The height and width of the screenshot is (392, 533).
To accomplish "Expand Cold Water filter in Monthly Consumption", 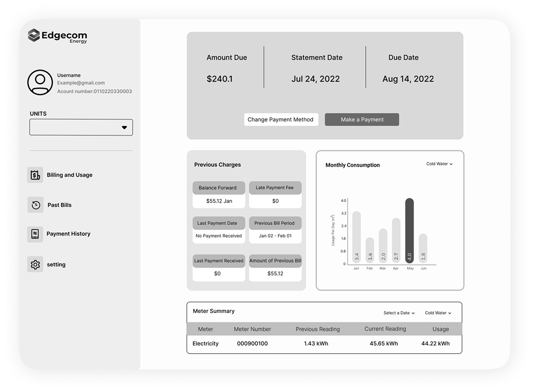I will (439, 164).
